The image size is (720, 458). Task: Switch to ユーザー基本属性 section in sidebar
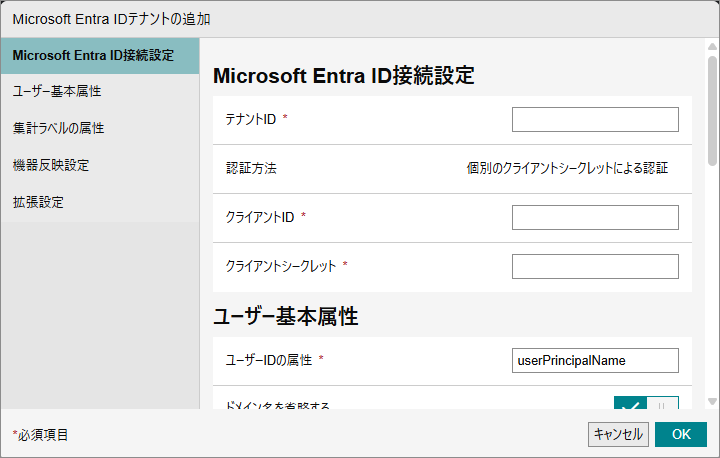pos(100,91)
